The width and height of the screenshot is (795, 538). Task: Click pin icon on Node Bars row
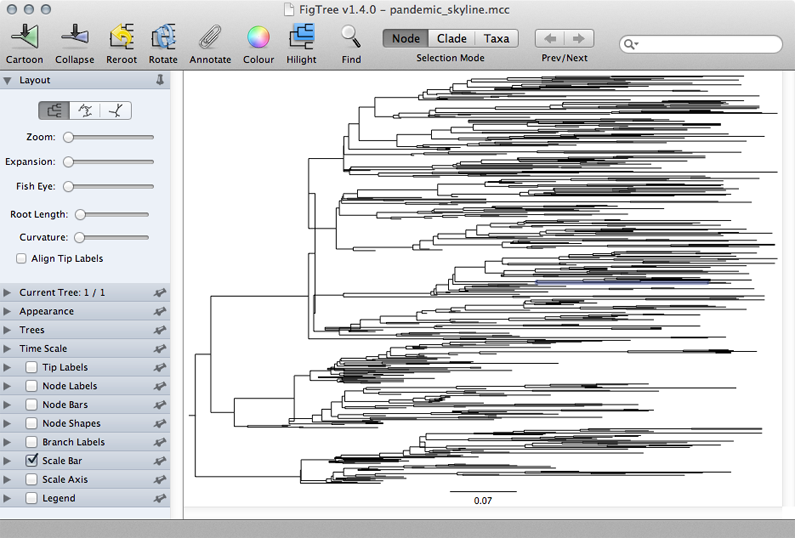point(160,405)
